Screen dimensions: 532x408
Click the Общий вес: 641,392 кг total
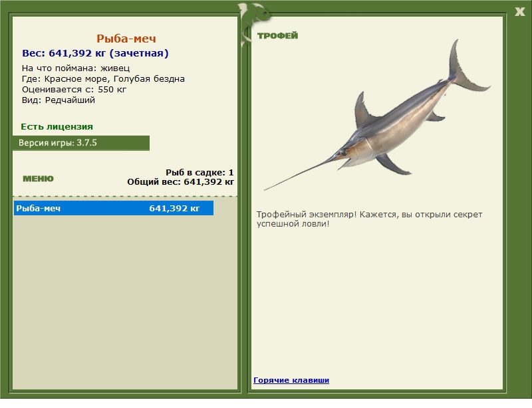coord(180,182)
